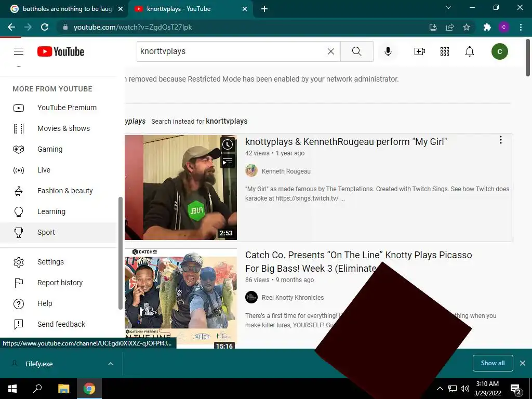
Task: Open the Chrome three-dot menu
Action: coord(521,27)
